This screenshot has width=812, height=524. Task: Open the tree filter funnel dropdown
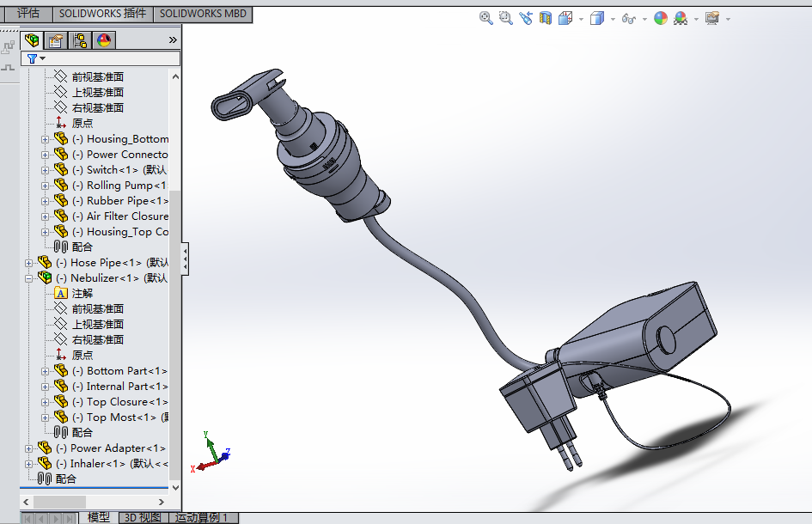(x=36, y=58)
